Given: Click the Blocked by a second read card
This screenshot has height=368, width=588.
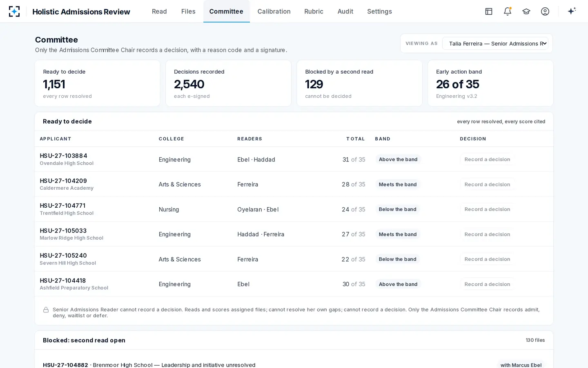Looking at the screenshot, I should coord(359,83).
